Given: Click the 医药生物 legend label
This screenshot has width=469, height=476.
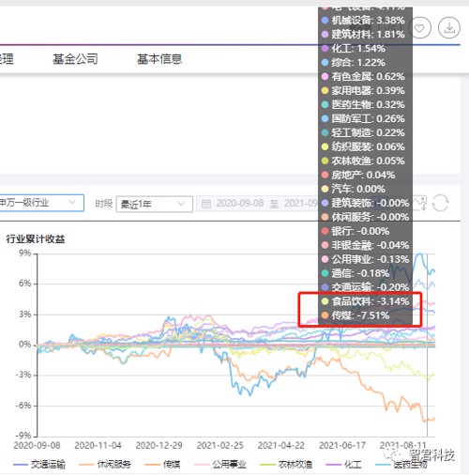Looking at the screenshot, I should pos(411,465).
